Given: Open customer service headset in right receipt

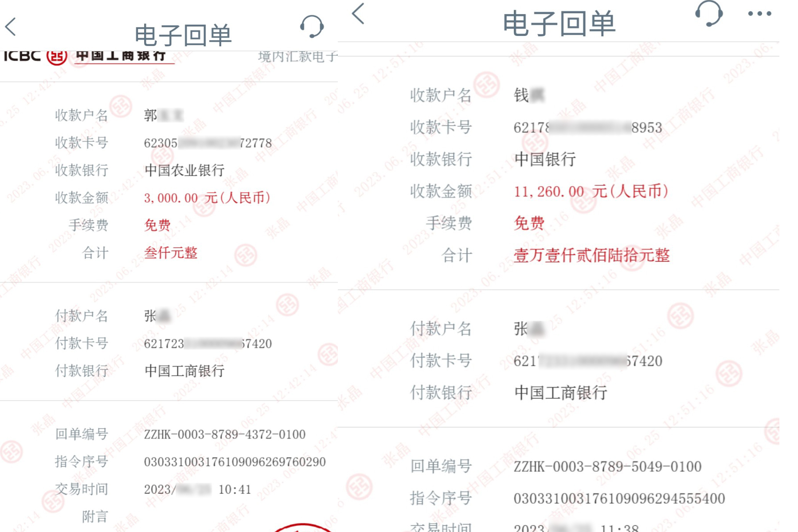Looking at the screenshot, I should coord(709,13).
